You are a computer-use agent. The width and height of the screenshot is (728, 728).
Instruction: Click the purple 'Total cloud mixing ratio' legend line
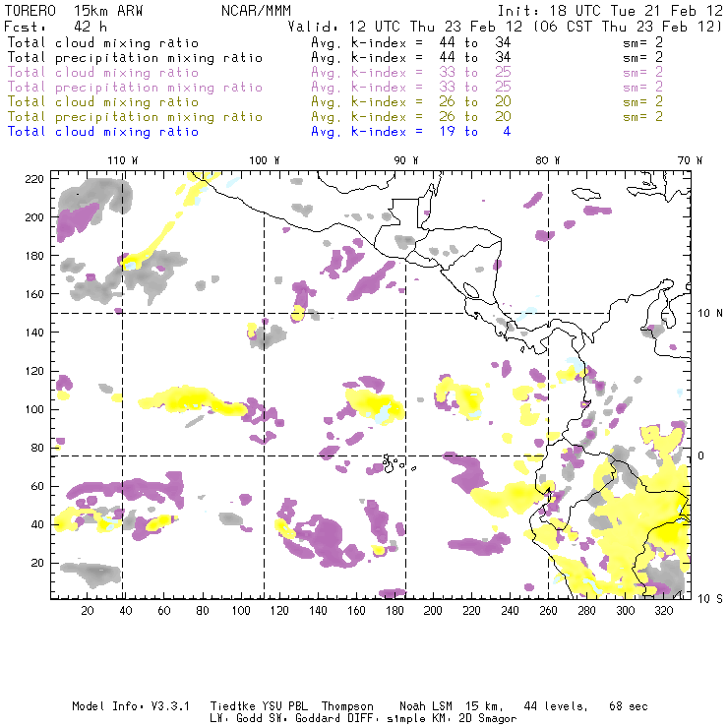click(103, 73)
